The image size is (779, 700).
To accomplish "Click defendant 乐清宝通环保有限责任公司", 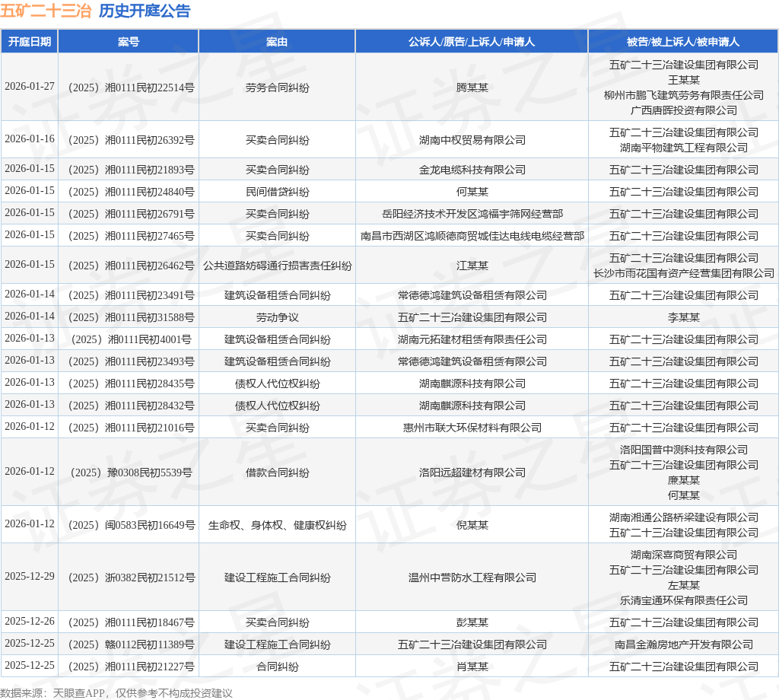I will [684, 600].
